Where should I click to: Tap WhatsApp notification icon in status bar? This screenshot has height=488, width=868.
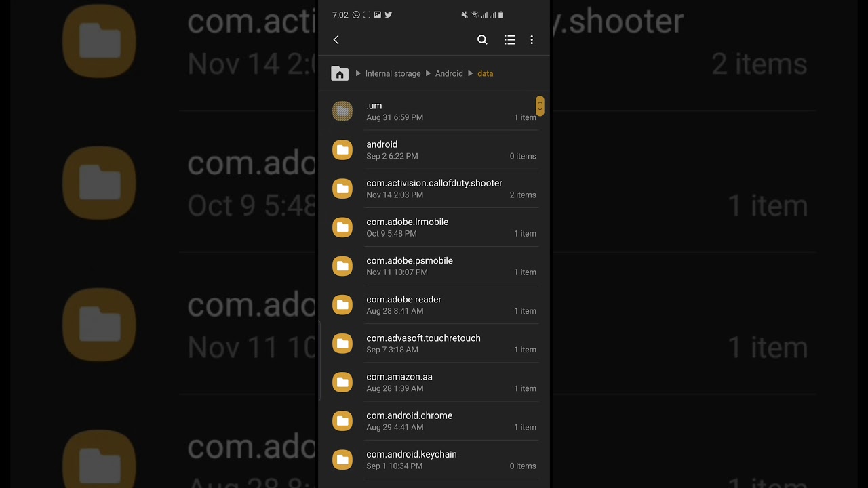[x=357, y=14]
